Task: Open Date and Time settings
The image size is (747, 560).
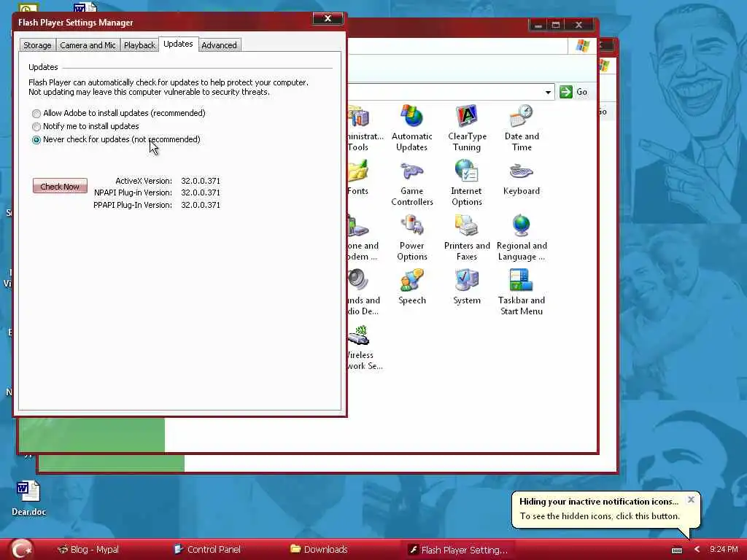Action: [522, 128]
